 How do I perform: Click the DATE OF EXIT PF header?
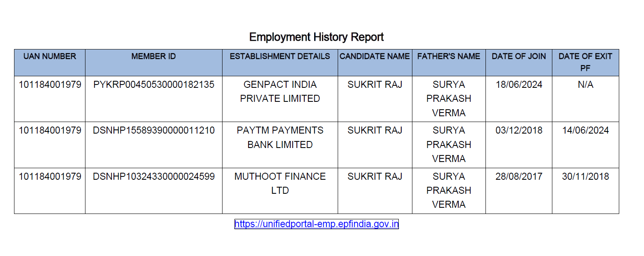tap(585, 62)
